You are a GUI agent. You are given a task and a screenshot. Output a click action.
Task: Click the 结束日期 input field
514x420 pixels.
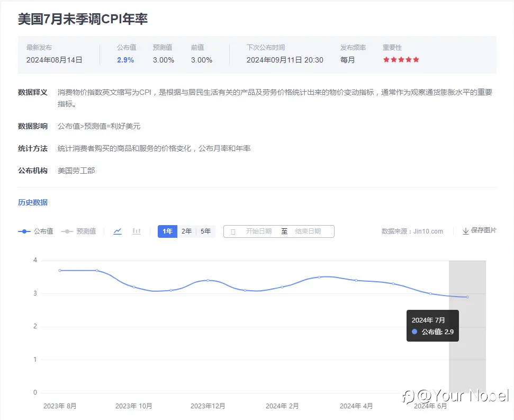point(308,231)
